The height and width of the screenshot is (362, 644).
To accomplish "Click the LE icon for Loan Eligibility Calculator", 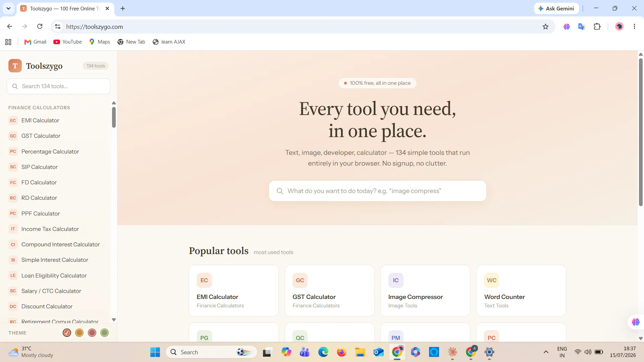I will [x=13, y=276].
